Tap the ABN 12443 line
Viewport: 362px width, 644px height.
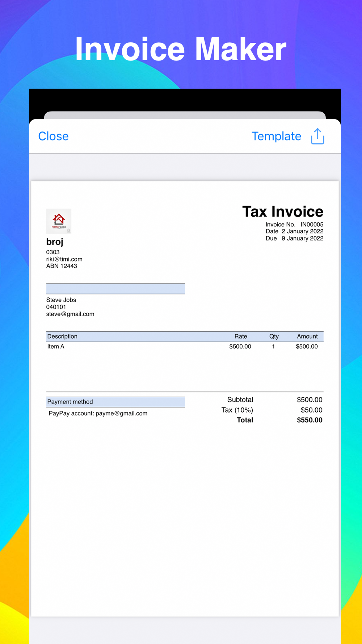[62, 266]
